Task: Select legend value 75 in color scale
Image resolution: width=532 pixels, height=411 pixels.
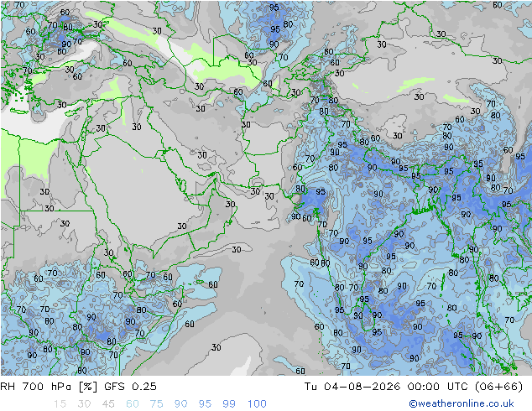Action: pyautogui.click(x=156, y=404)
